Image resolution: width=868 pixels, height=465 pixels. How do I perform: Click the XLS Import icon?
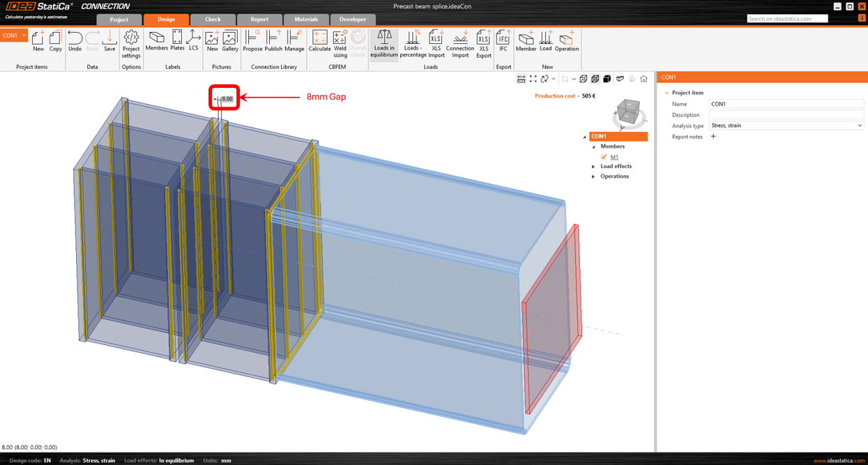pos(436,43)
